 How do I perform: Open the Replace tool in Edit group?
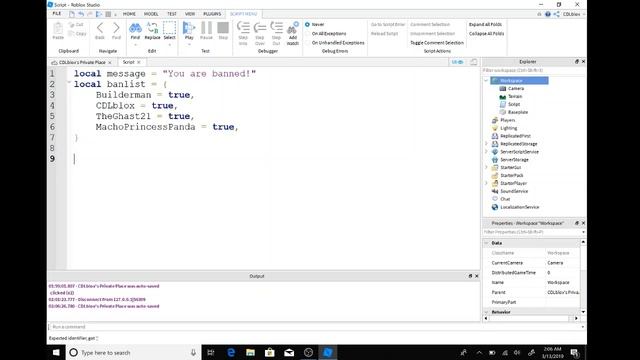tap(152, 31)
